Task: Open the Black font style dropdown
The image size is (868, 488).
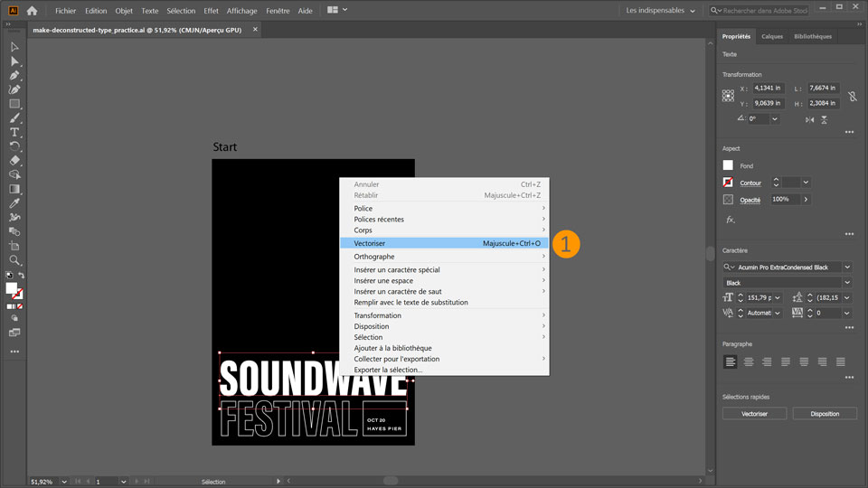Action: 847,283
